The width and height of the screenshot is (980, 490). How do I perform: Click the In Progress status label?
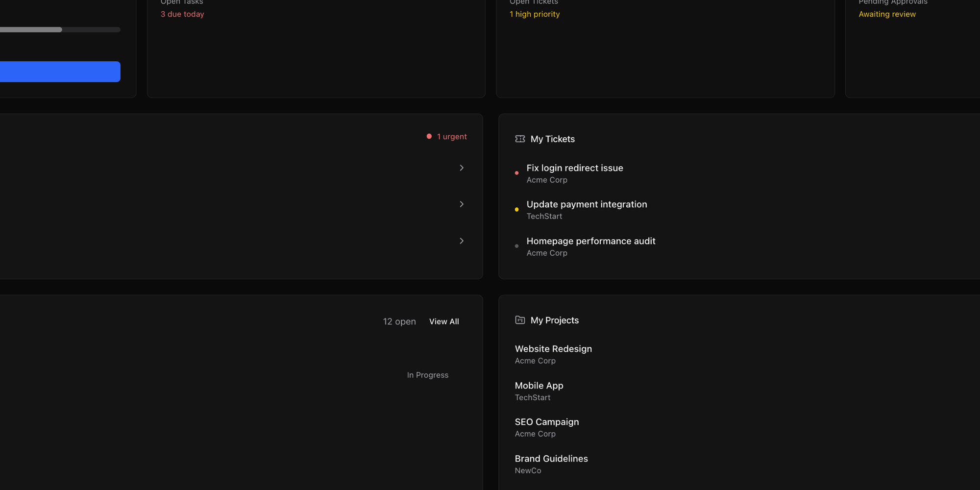(x=427, y=375)
